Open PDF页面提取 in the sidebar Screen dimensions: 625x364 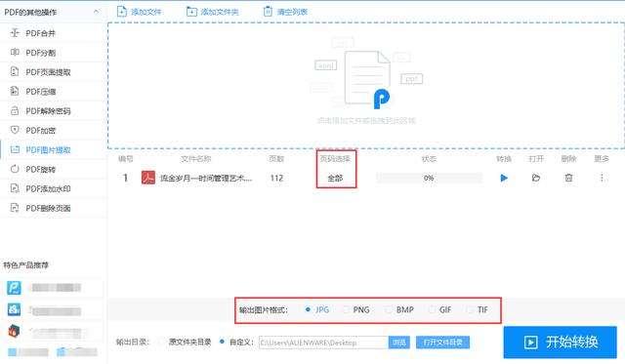click(54, 72)
